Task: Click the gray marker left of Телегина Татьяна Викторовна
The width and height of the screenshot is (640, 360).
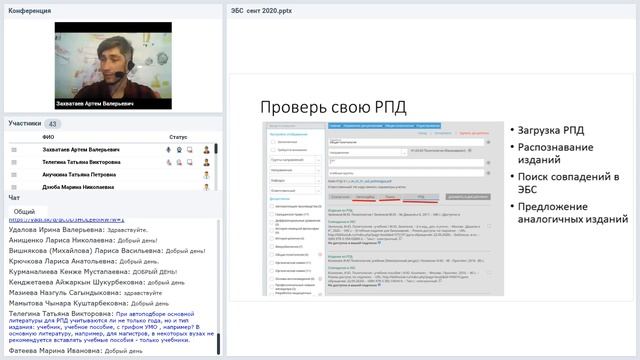Action: pyautogui.click(x=14, y=162)
